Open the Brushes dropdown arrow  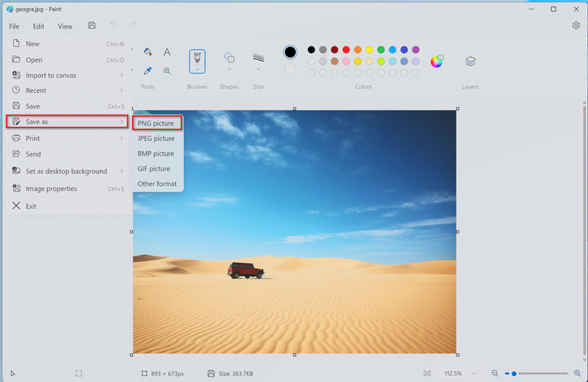(x=197, y=69)
